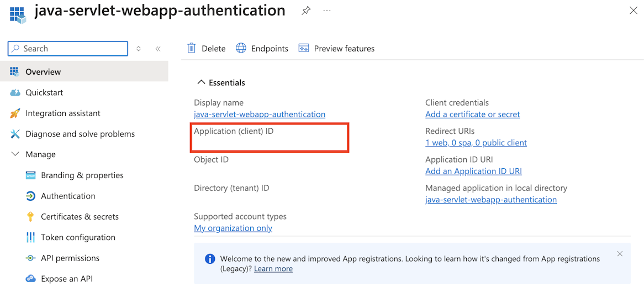Click the Expose an API cloud icon
Viewport: 644px width, 286px height.
point(30,279)
